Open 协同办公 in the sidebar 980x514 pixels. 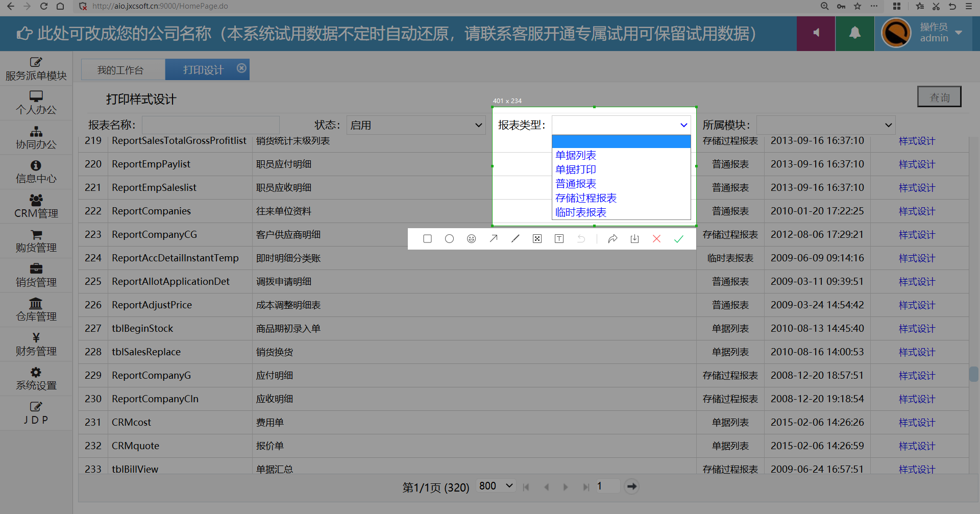point(36,138)
